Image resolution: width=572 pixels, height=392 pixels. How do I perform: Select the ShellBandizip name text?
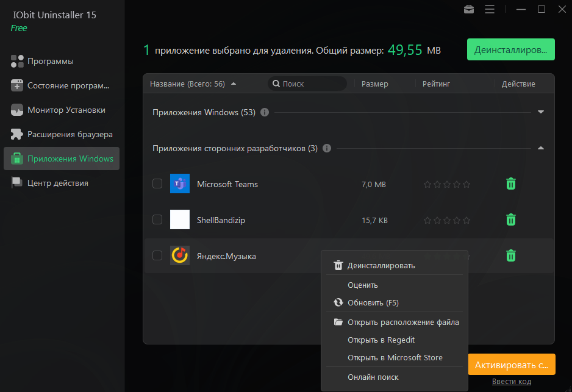point(221,220)
